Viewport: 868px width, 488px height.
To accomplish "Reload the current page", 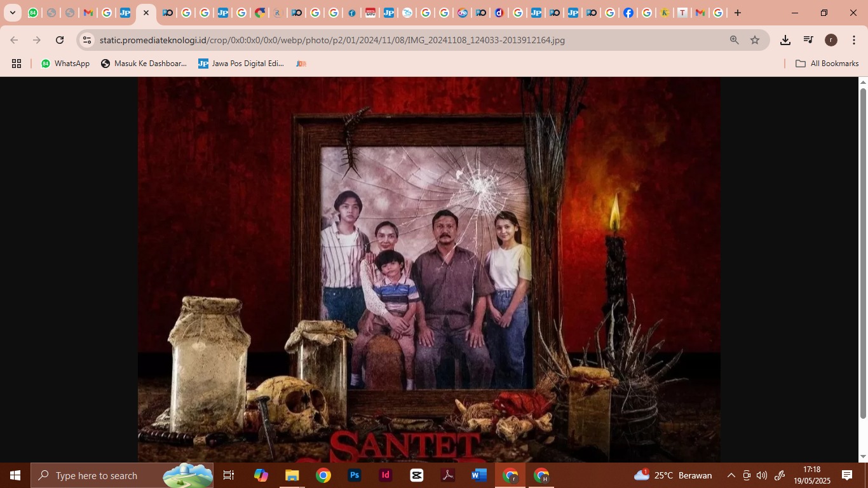I will coord(60,40).
